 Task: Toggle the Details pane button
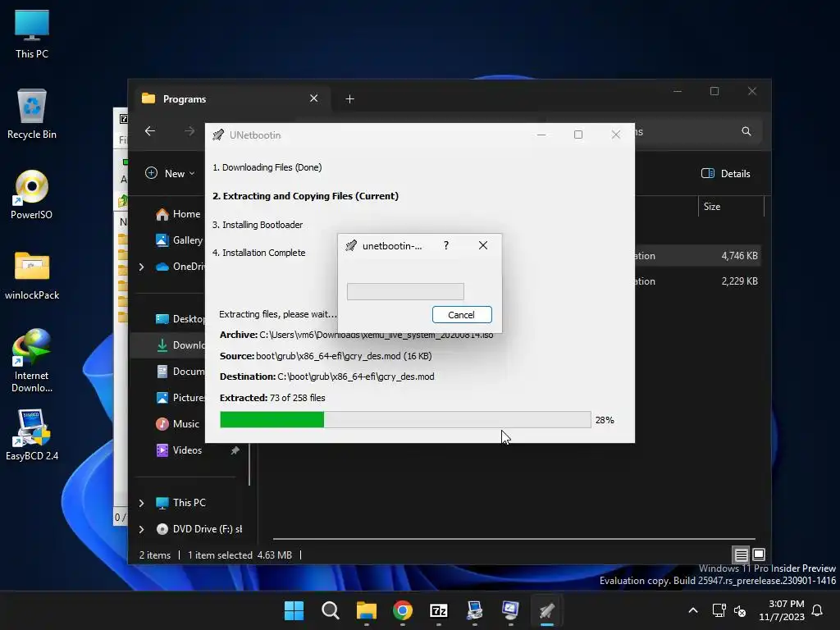pos(725,173)
